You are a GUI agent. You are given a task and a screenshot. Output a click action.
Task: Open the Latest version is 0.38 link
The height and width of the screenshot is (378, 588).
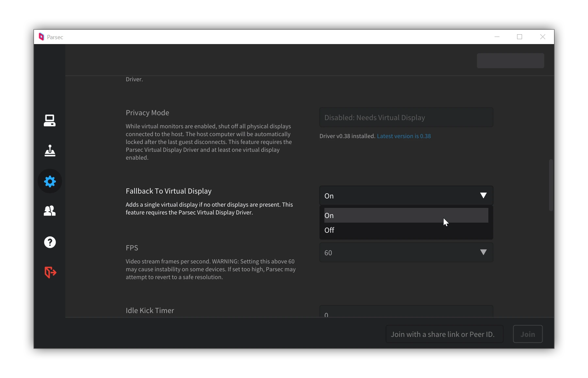coord(404,136)
